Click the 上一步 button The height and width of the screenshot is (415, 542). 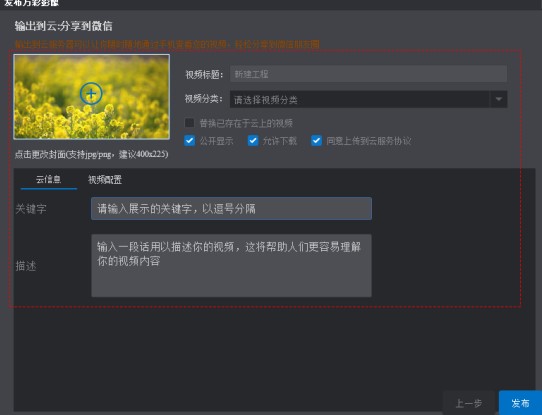pyautogui.click(x=469, y=403)
